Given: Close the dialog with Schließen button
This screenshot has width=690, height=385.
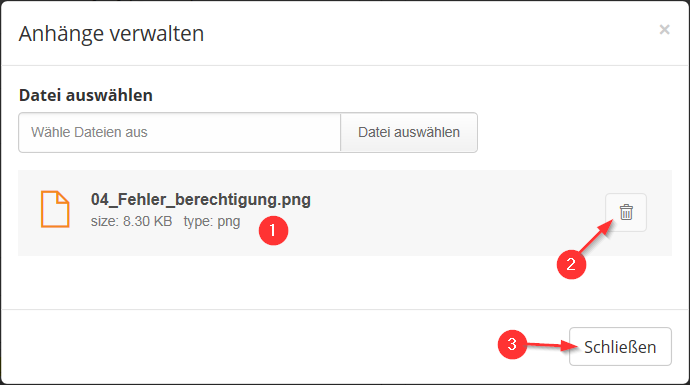Looking at the screenshot, I should 620,346.
